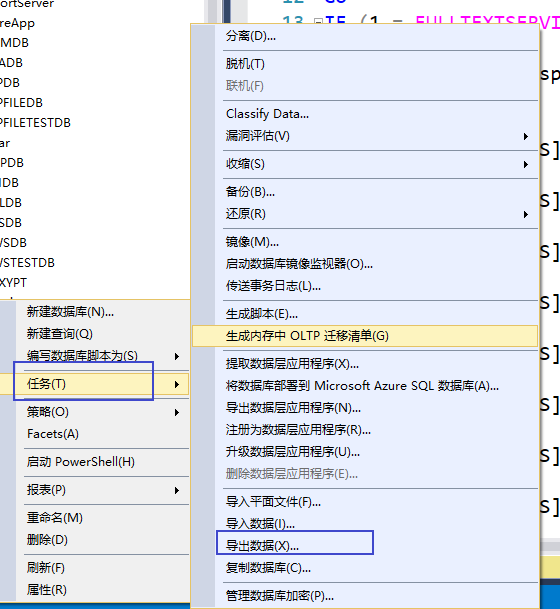Select the MDB database node
560x609 pixels.
pyautogui.click(x=14, y=43)
